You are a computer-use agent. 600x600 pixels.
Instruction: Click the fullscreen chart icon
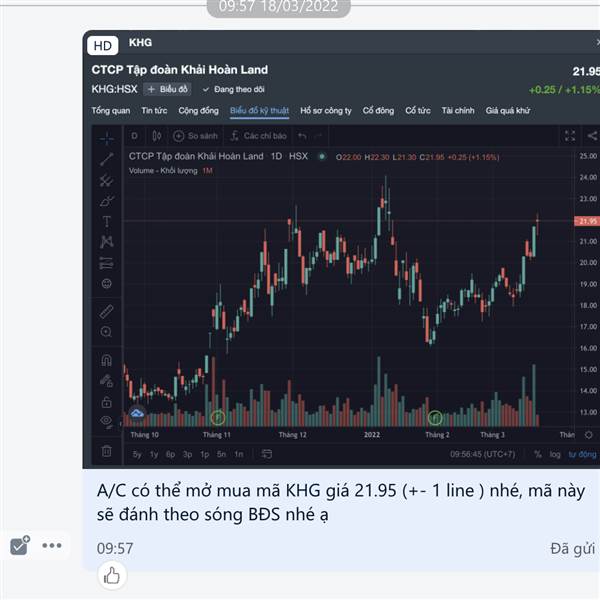click(x=570, y=135)
